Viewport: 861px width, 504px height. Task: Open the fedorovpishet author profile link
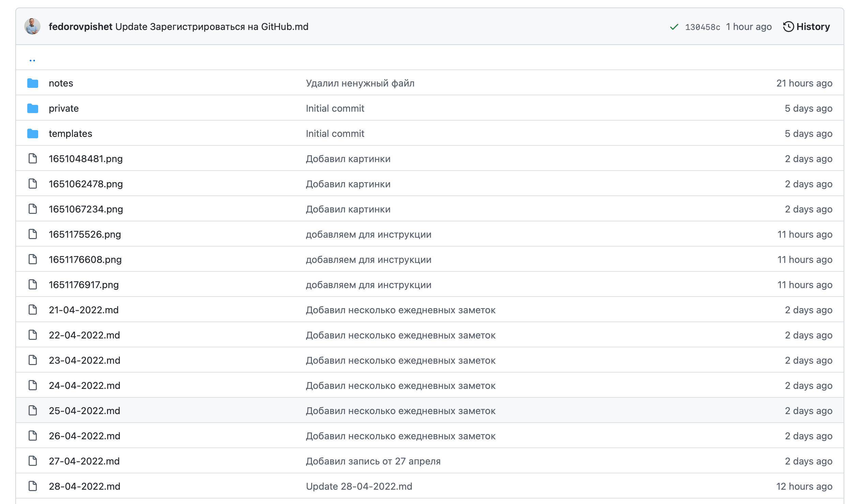point(80,27)
